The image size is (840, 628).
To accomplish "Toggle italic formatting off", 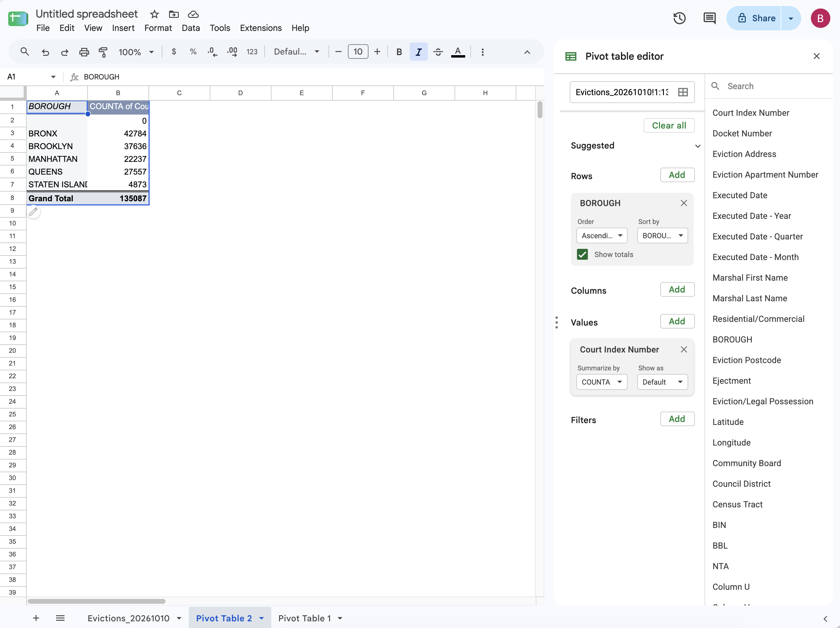I will click(x=418, y=52).
